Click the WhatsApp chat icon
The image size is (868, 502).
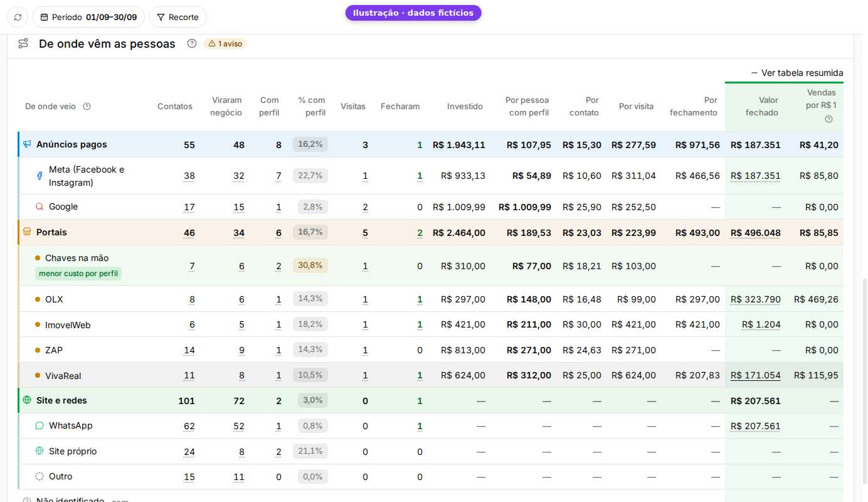40,425
